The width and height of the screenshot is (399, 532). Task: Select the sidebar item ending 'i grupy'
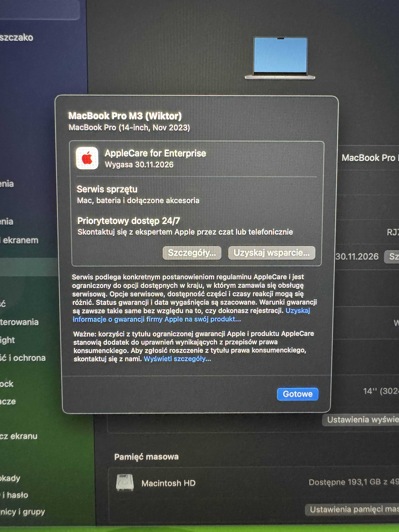(x=22, y=512)
